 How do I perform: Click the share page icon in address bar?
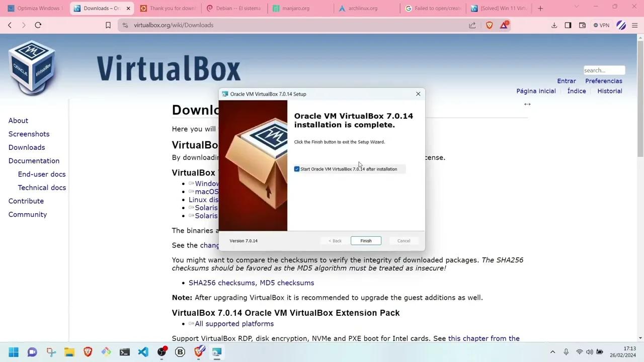(x=472, y=25)
